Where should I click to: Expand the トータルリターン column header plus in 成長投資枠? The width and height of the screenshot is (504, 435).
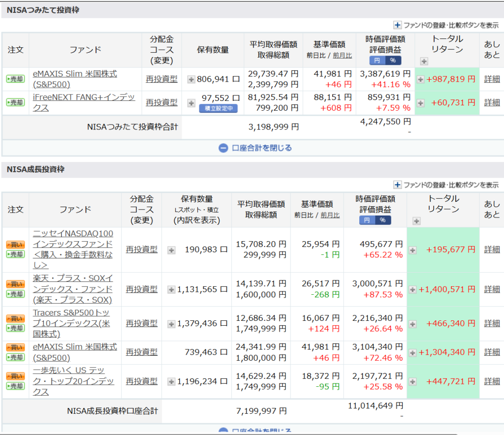click(x=416, y=221)
